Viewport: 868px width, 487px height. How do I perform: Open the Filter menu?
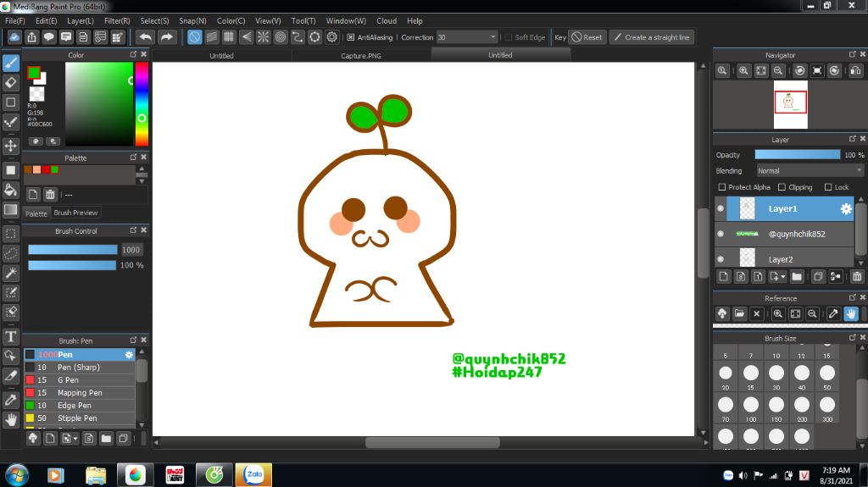tap(117, 20)
